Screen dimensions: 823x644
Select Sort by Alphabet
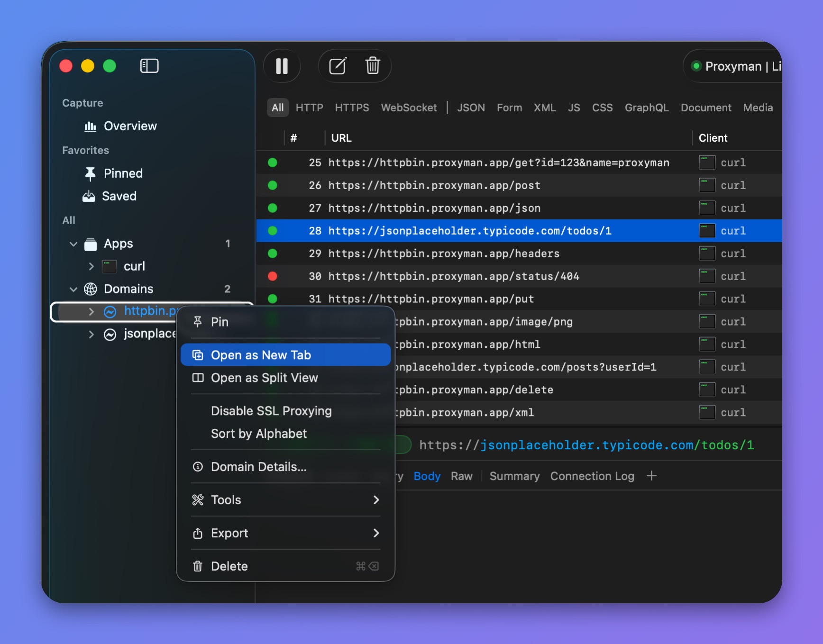point(285,434)
